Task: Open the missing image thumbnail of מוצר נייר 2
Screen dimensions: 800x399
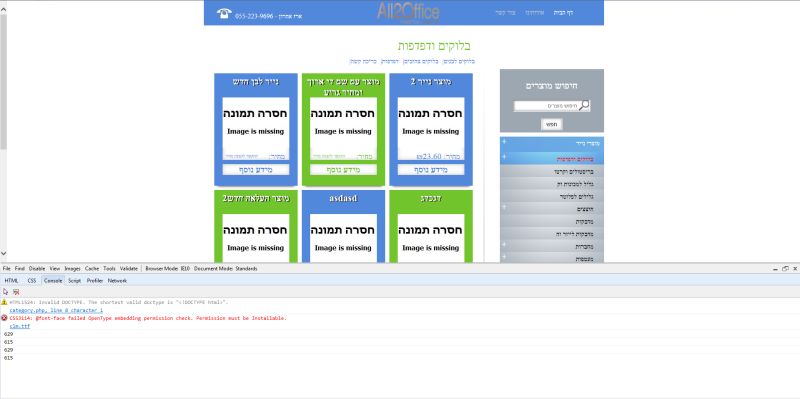Action: [431, 124]
